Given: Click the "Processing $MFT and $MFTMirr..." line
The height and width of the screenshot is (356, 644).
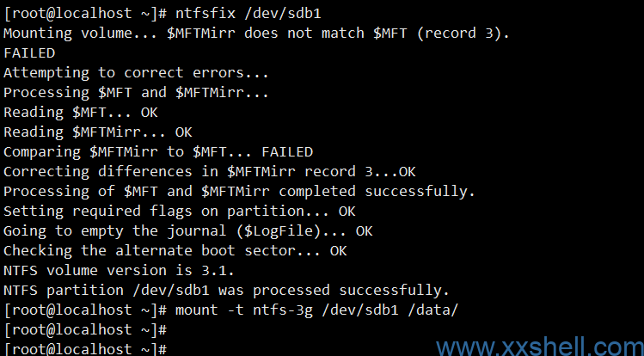Looking at the screenshot, I should coord(136,93).
